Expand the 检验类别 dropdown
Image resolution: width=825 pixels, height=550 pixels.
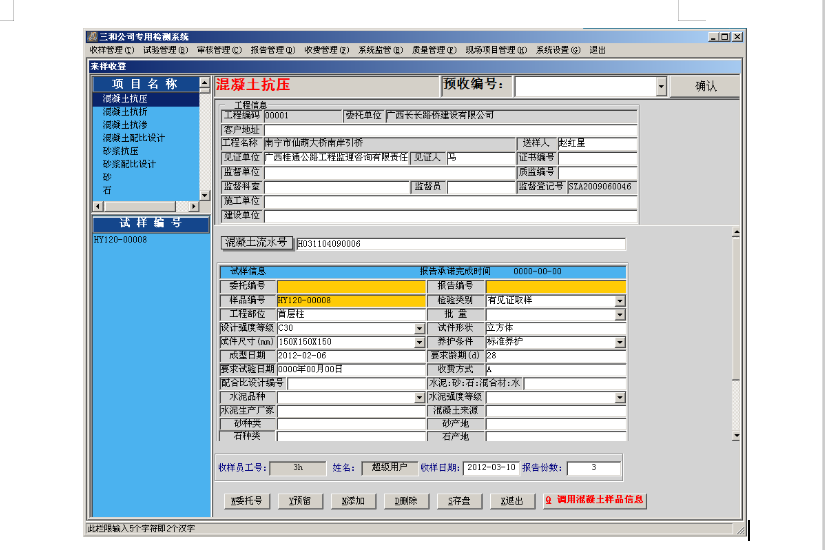point(620,301)
